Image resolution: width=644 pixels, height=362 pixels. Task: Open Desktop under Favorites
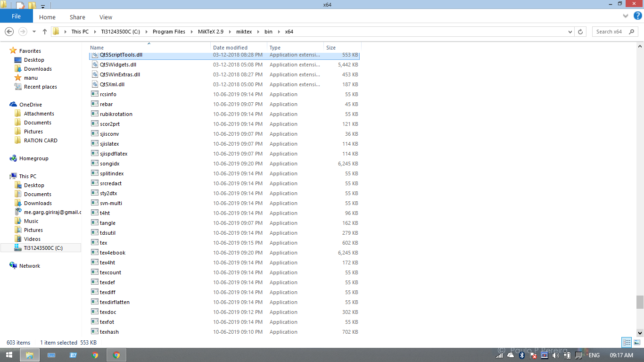pos(34,60)
